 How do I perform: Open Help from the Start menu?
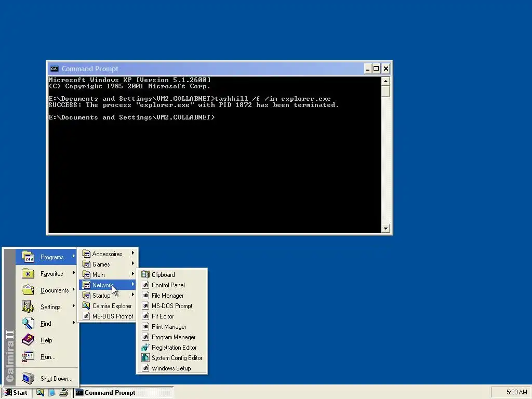point(47,340)
